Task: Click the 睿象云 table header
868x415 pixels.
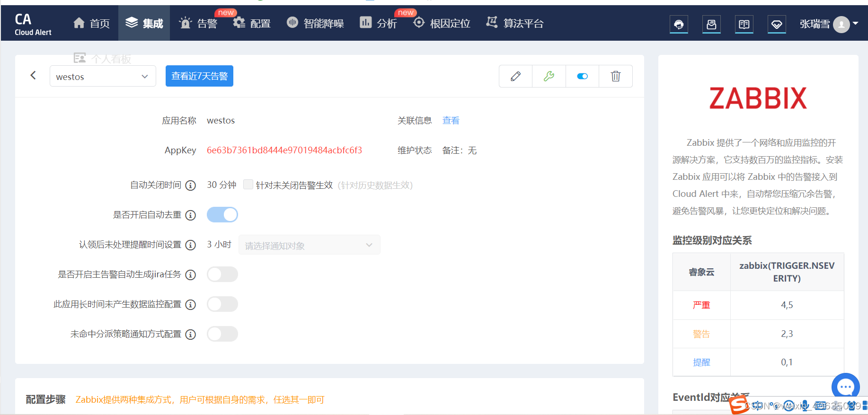Action: [x=701, y=272]
